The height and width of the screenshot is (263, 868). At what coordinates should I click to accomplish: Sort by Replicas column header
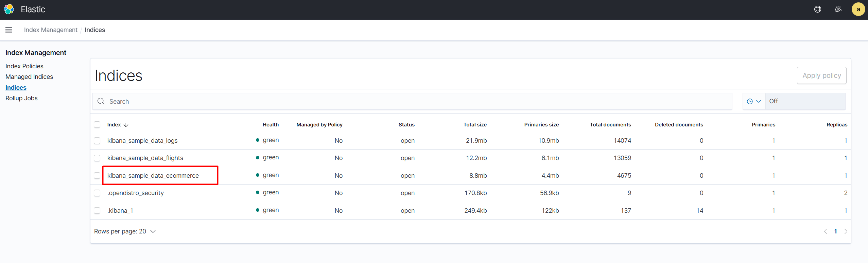(837, 125)
